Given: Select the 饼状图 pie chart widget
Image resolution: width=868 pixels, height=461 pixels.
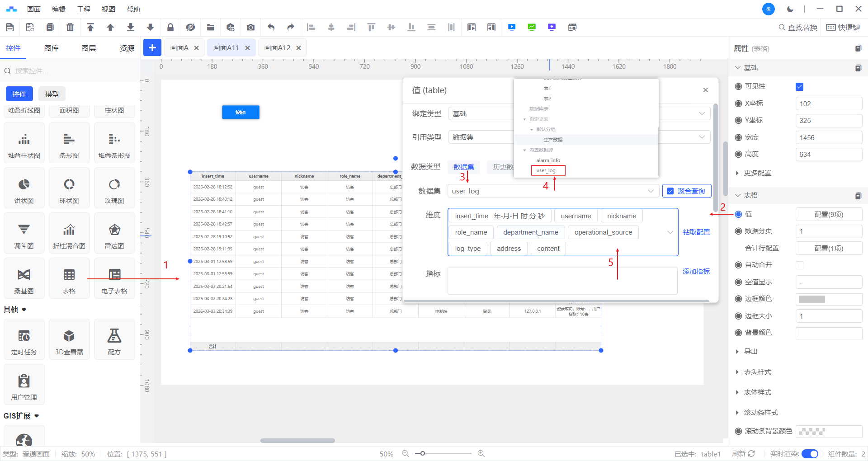Looking at the screenshot, I should pyautogui.click(x=24, y=188).
